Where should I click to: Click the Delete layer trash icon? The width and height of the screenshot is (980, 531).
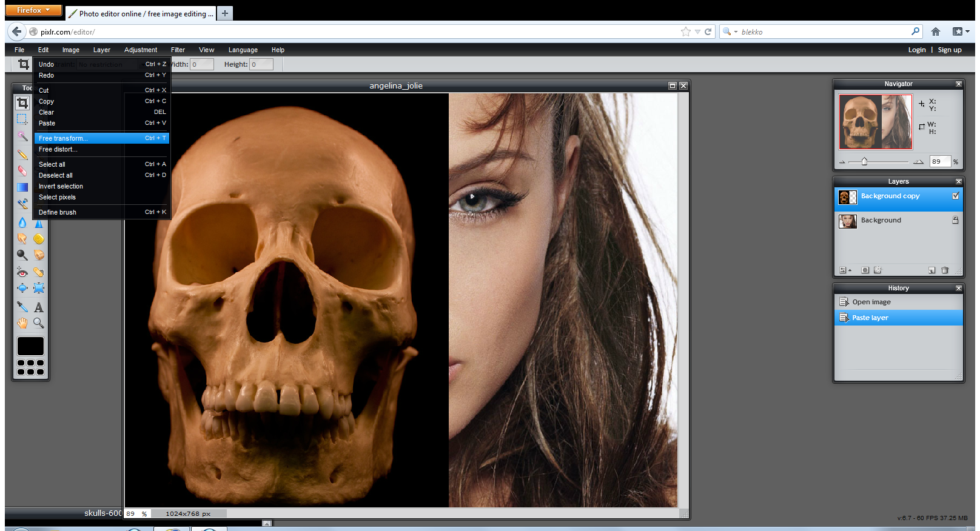[x=945, y=270]
